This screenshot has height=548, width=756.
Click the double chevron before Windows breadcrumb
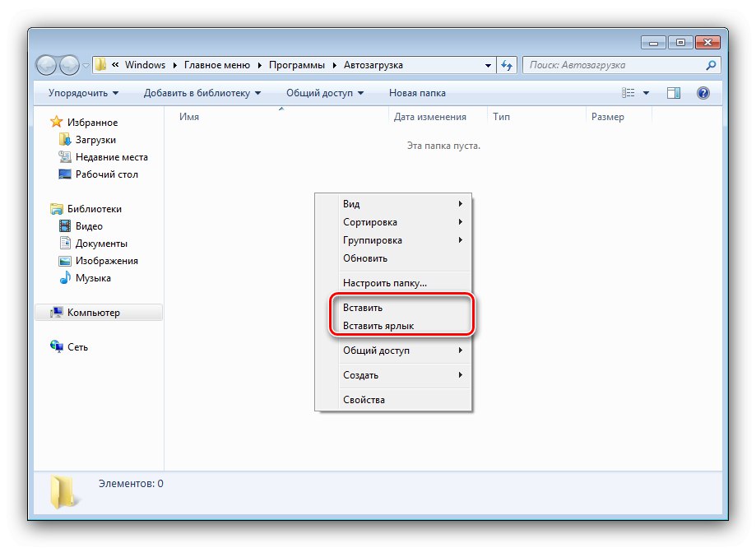click(115, 65)
